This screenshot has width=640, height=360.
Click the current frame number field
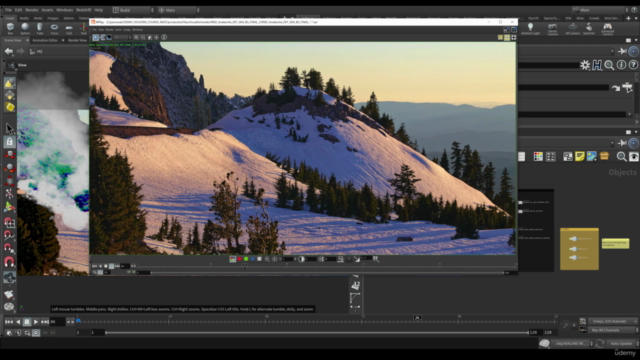pyautogui.click(x=58, y=322)
